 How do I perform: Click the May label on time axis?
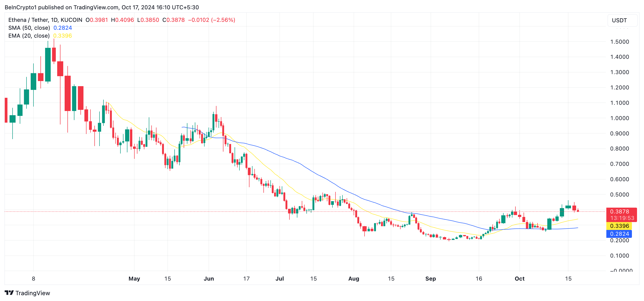point(134,278)
